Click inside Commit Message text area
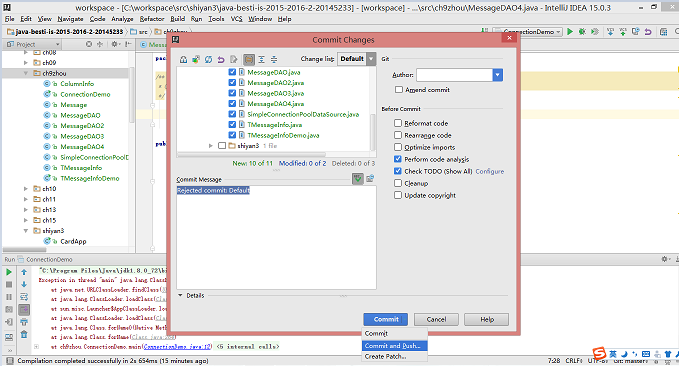679x366 pixels. [276, 237]
